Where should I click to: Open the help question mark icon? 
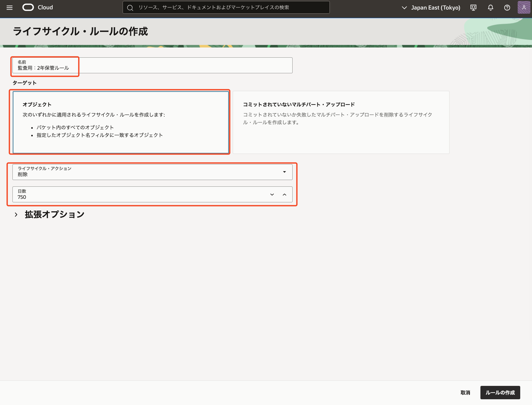click(x=507, y=8)
